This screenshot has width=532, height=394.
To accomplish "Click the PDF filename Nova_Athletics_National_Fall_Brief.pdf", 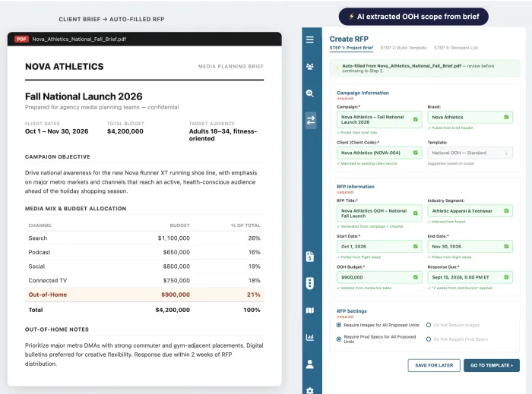I will pos(79,39).
